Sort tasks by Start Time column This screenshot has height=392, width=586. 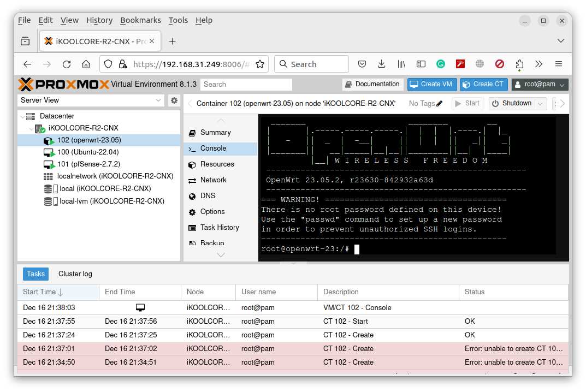click(x=58, y=292)
